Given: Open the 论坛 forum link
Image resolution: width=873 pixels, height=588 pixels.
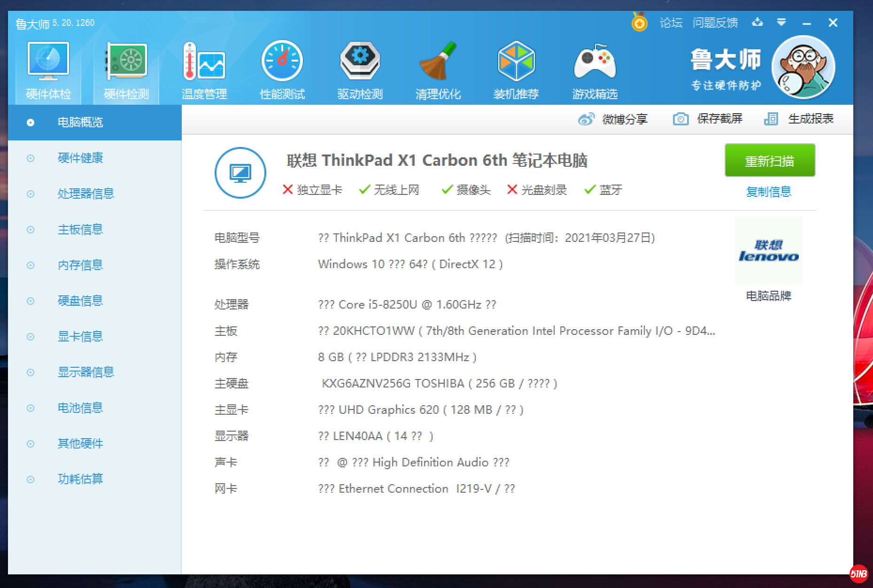Looking at the screenshot, I should coord(671,23).
